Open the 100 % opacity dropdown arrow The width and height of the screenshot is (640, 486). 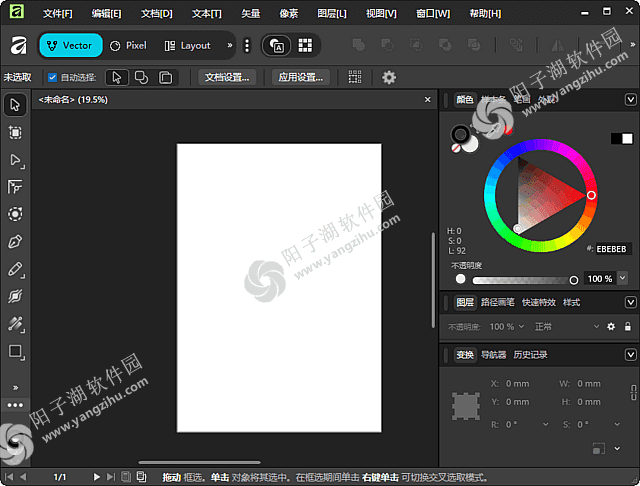[622, 278]
